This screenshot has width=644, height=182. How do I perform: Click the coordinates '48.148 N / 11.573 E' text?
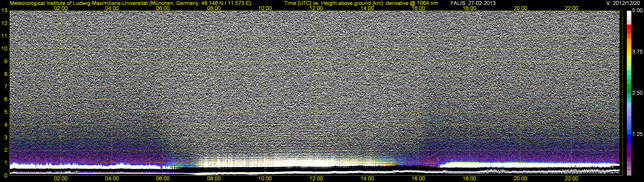pos(225,3)
